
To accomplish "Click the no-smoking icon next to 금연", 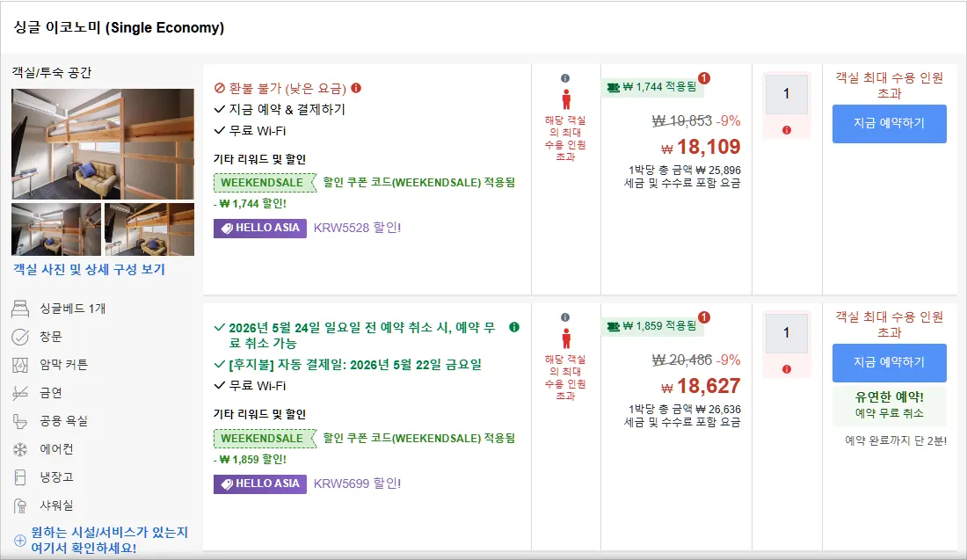I will point(20,393).
